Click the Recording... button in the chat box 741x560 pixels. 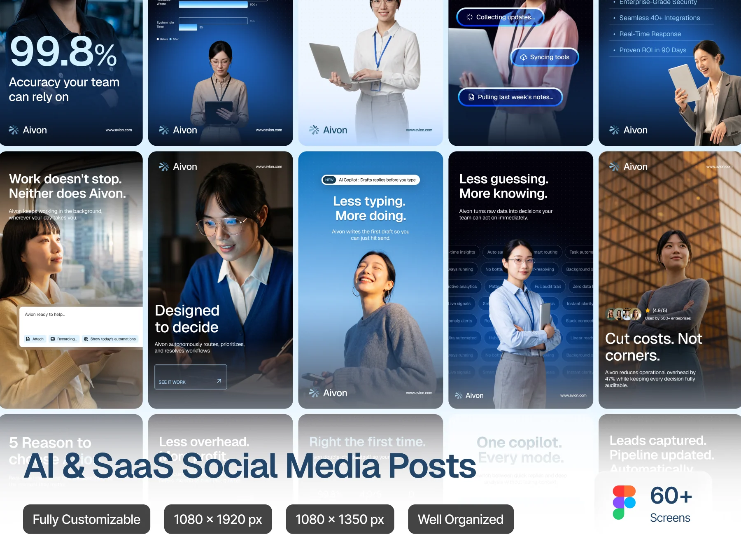64,339
